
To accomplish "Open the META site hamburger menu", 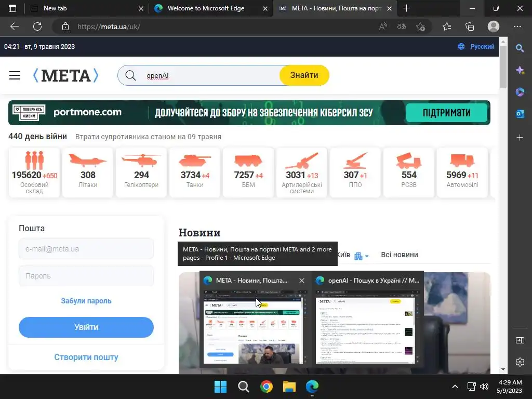I will point(15,75).
